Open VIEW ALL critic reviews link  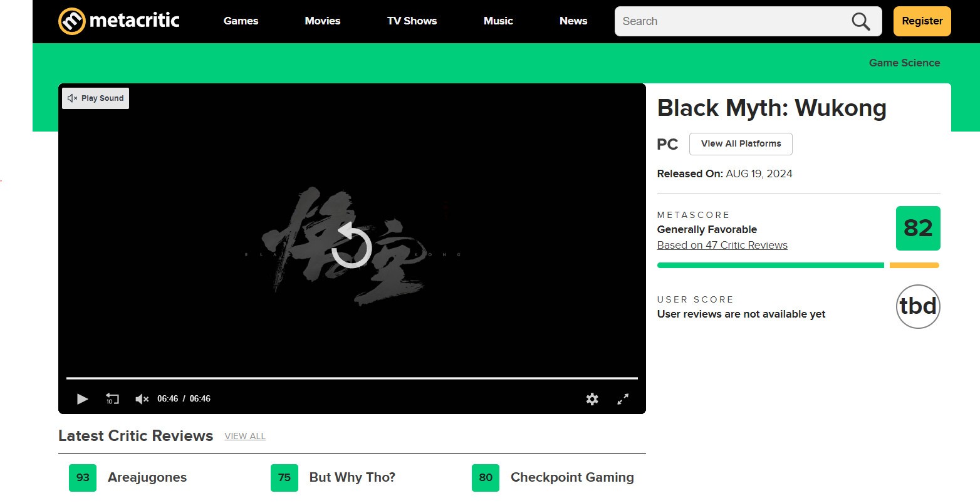coord(245,437)
